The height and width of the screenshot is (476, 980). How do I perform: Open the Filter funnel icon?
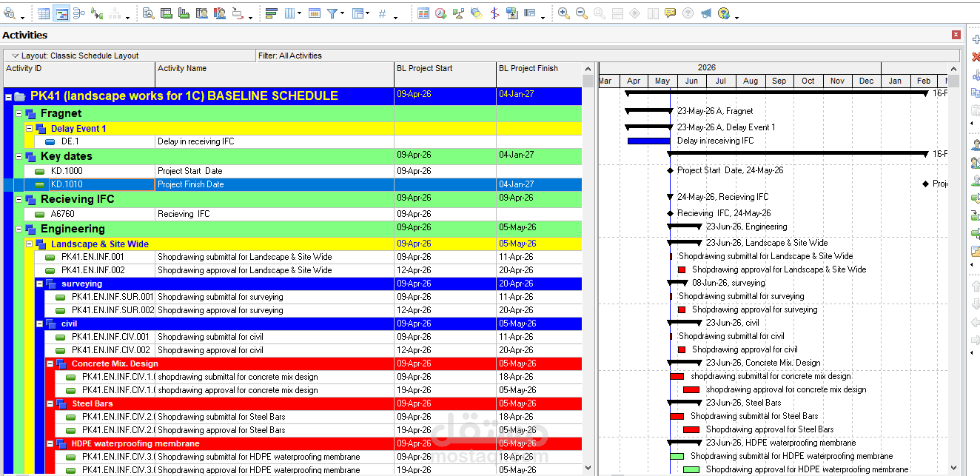coord(332,13)
